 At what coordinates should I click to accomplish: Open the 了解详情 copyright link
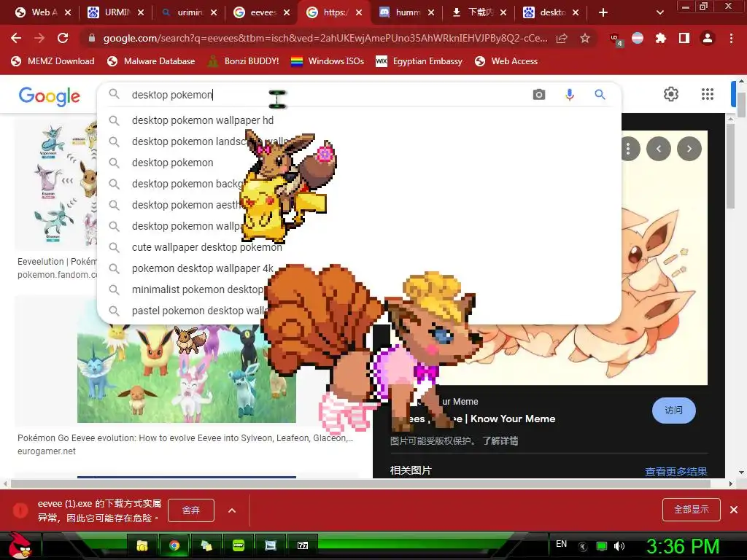click(x=500, y=441)
